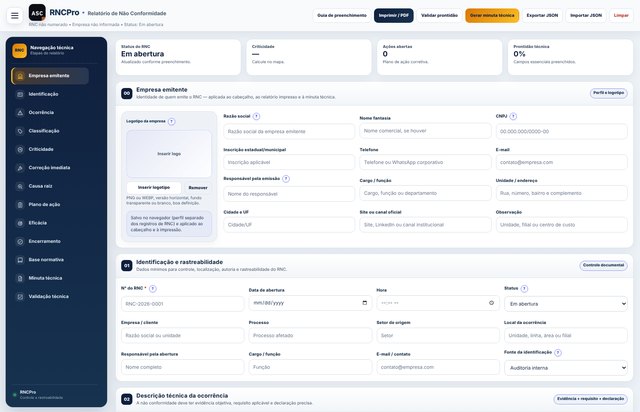This screenshot has height=412, width=640.
Task: Click the Validação técnica icon
Action: tap(20, 296)
